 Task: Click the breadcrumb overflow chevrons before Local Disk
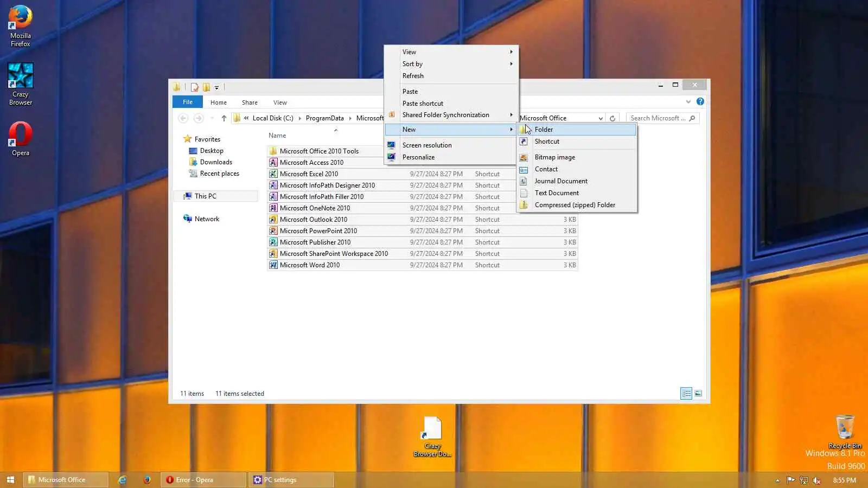[246, 118]
